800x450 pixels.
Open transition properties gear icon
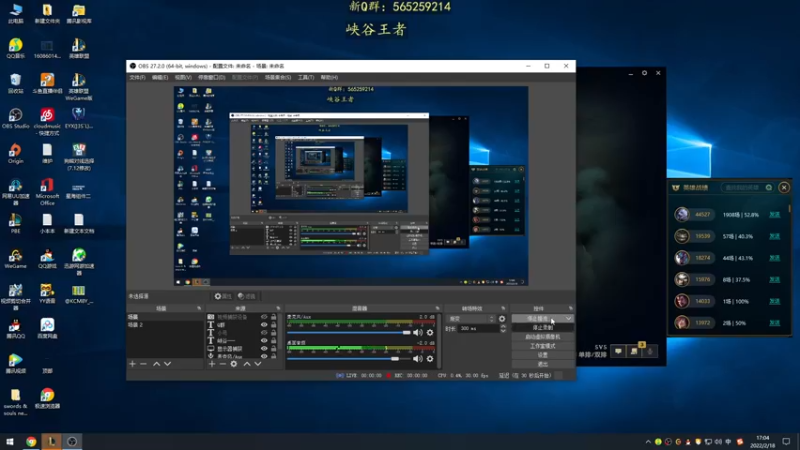pos(502,318)
